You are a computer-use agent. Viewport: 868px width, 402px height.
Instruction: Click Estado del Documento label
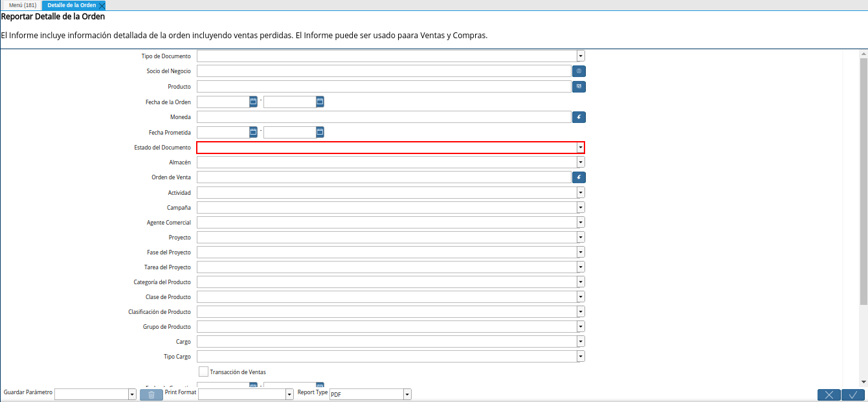point(162,148)
